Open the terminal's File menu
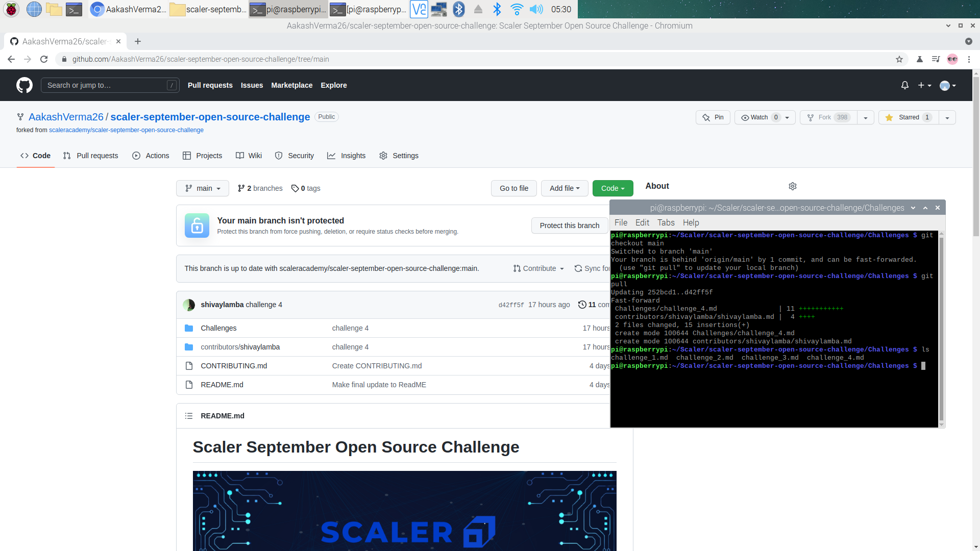The image size is (980, 551). pos(621,222)
